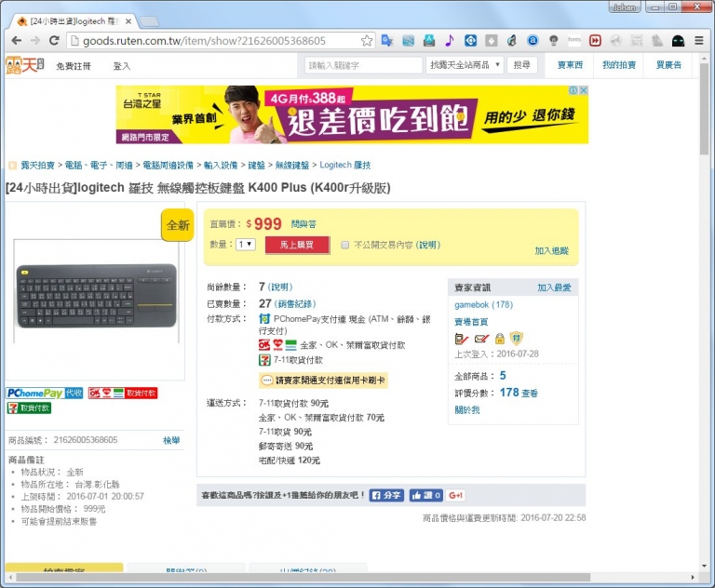Click the Google +1 button

click(x=455, y=495)
